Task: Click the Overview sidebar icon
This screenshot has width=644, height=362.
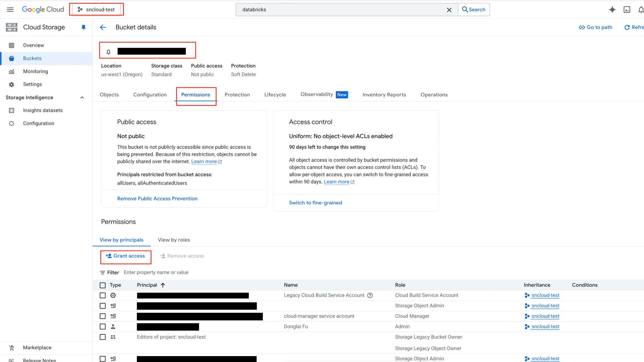Action: [x=11, y=45]
